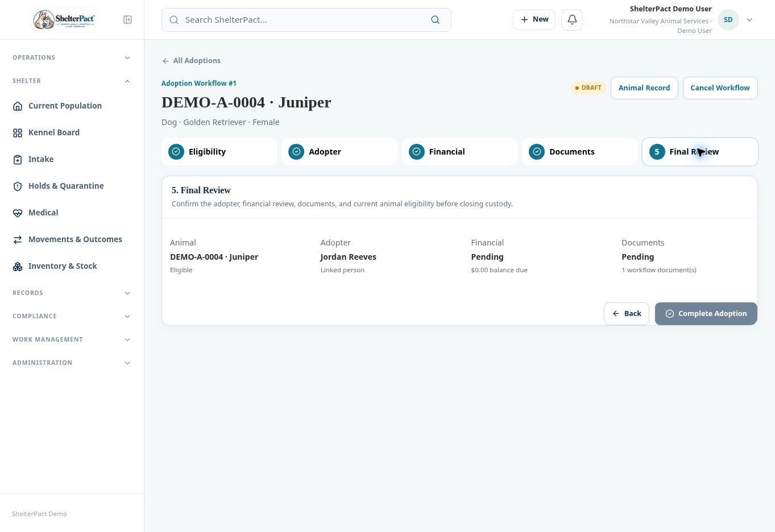775x532 pixels.
Task: Open Inventory & Stock
Action: pyautogui.click(x=72, y=266)
